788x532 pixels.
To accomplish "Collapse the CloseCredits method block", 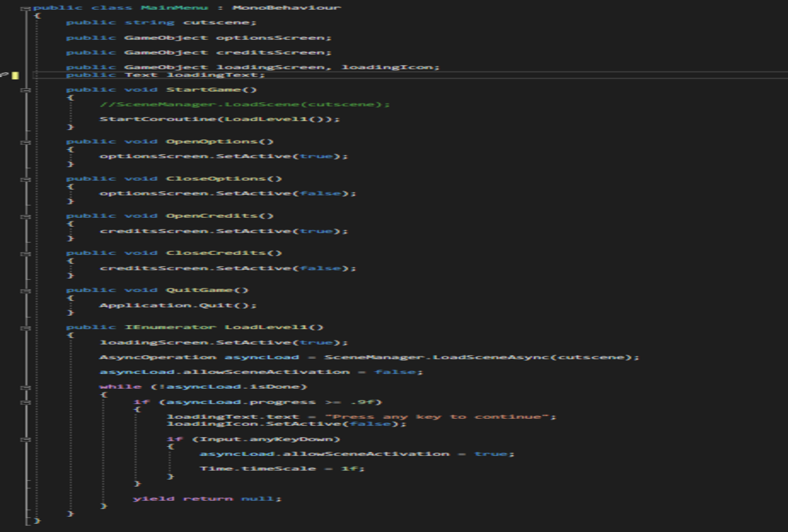I will pos(27,254).
